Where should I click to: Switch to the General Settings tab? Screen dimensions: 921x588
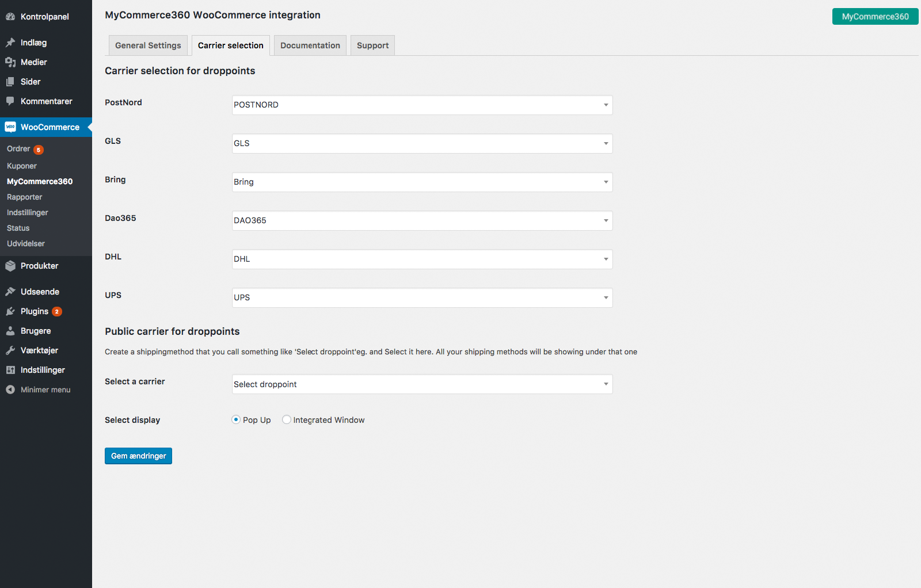(148, 45)
